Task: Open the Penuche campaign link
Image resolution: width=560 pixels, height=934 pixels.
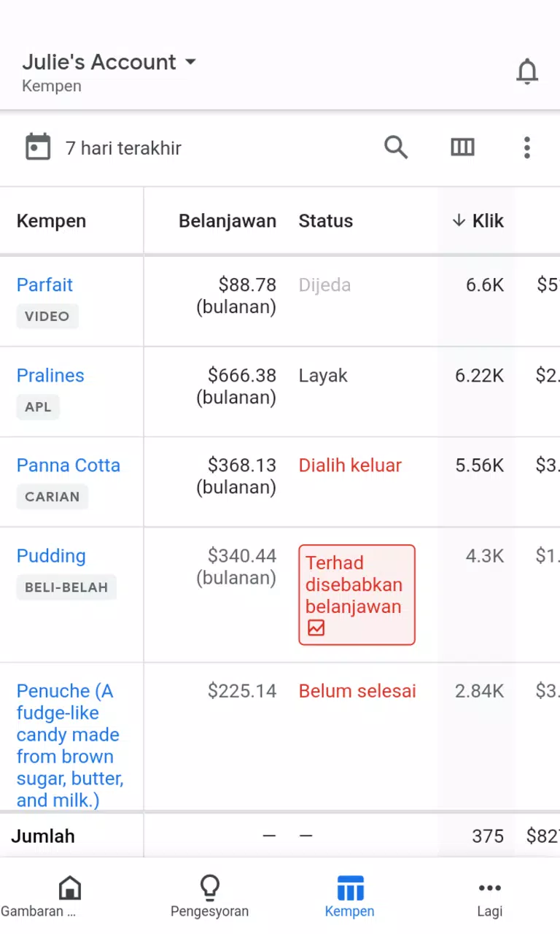Action: (x=70, y=745)
